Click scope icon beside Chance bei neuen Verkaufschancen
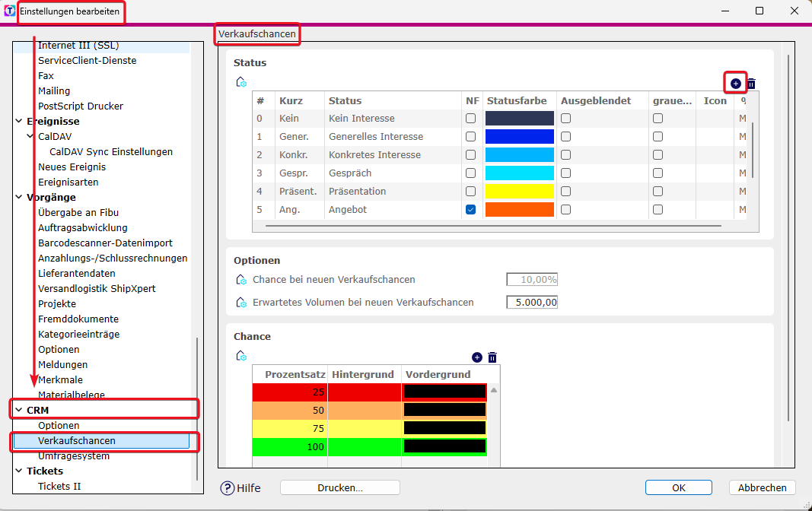Image resolution: width=812 pixels, height=511 pixels. (241, 280)
